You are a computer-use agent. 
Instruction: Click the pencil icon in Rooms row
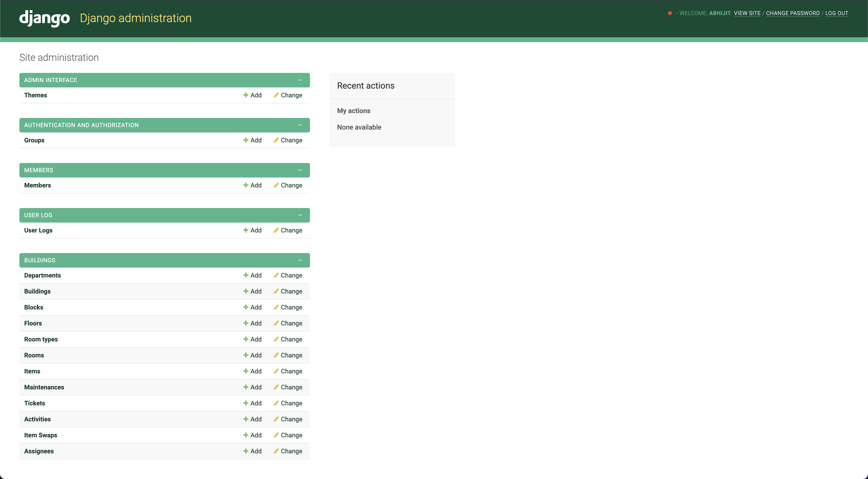tap(276, 355)
